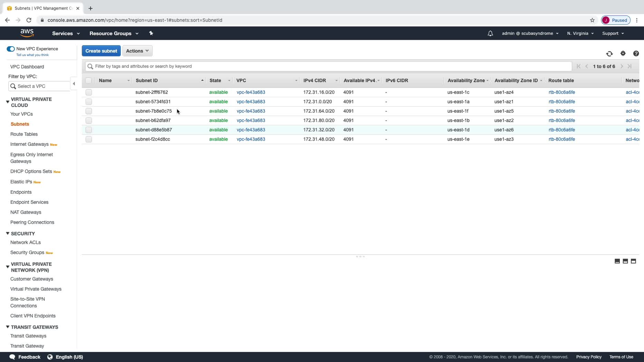This screenshot has height=362, width=644.
Task: Go to previous page of results
Action: pos(587,66)
